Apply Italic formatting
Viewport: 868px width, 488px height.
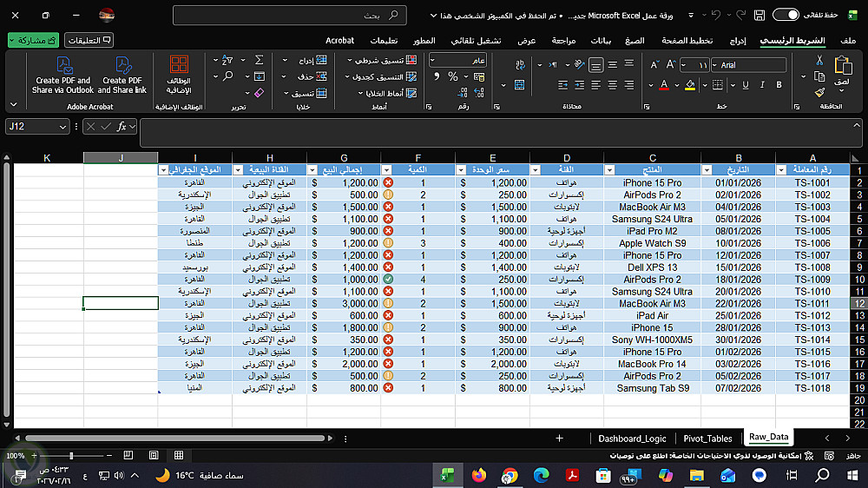click(x=762, y=85)
